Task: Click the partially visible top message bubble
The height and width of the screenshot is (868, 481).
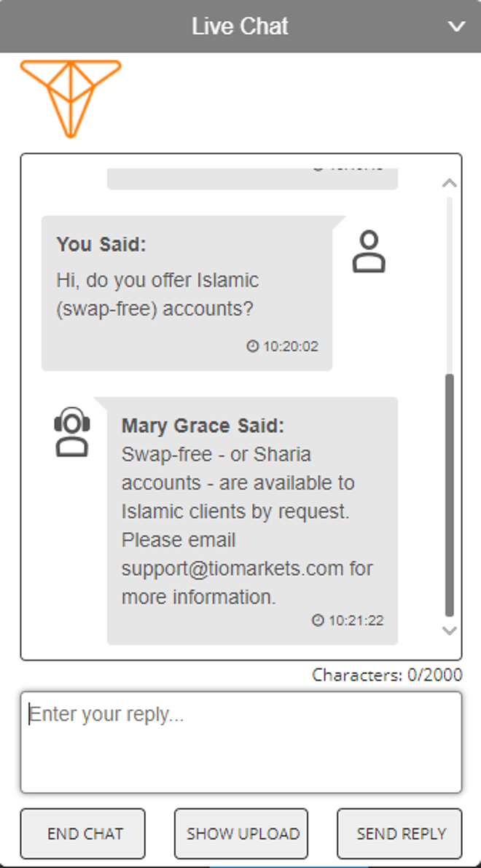Action: [x=252, y=179]
